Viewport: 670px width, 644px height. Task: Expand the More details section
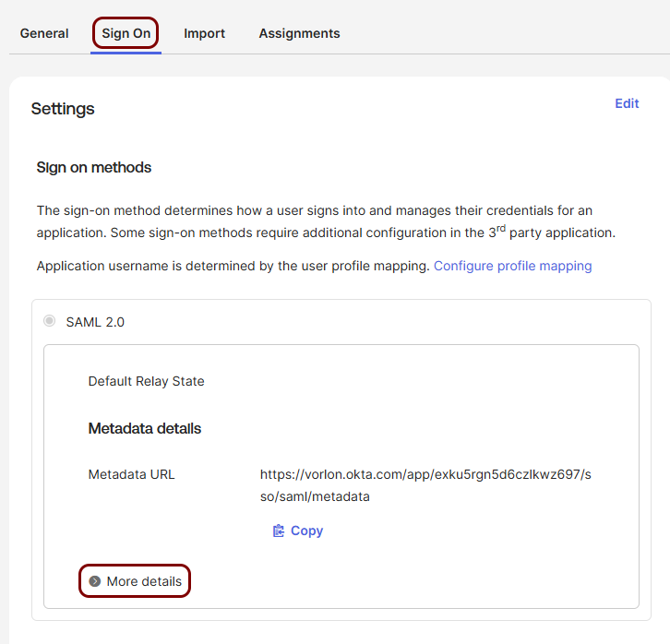[135, 581]
